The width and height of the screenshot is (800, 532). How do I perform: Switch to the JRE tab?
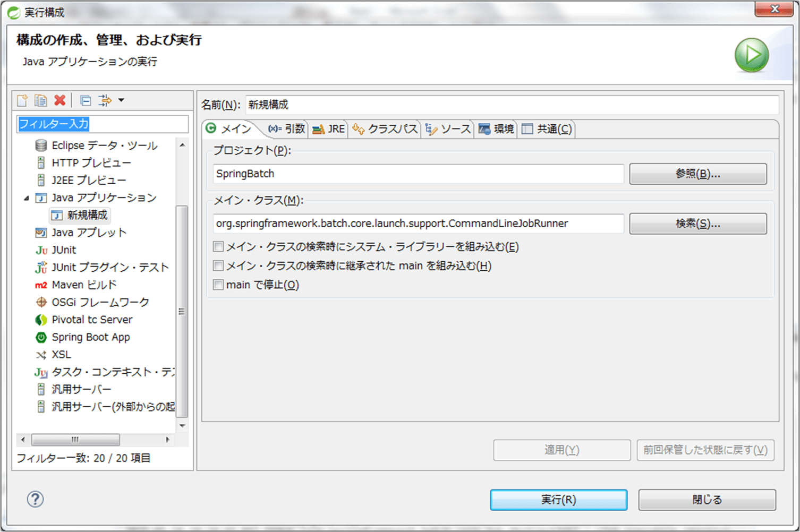pos(328,129)
